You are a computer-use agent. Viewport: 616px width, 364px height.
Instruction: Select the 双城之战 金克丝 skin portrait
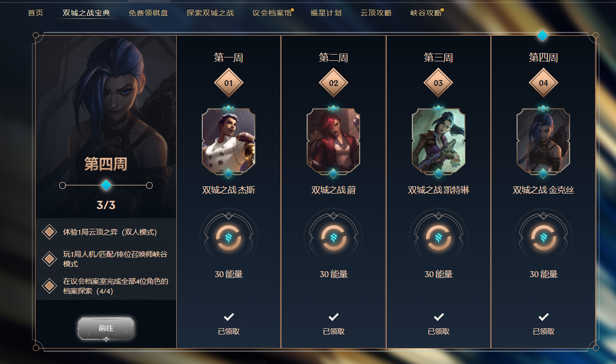544,141
